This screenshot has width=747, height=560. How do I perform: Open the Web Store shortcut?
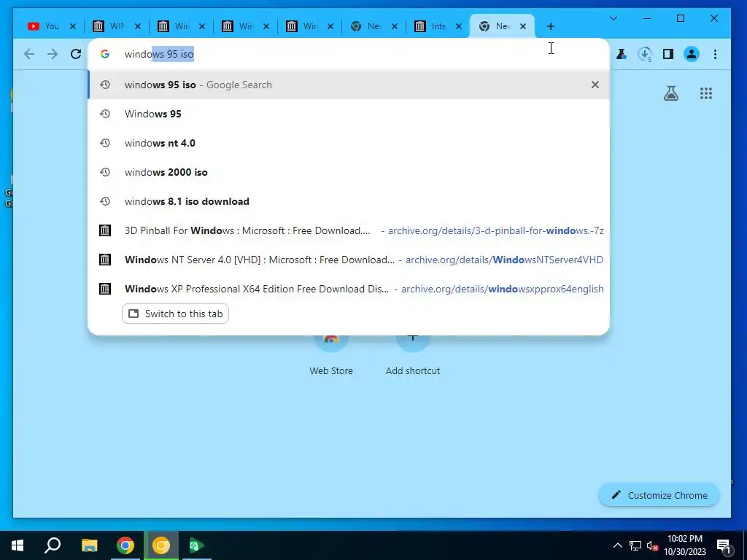pos(331,356)
